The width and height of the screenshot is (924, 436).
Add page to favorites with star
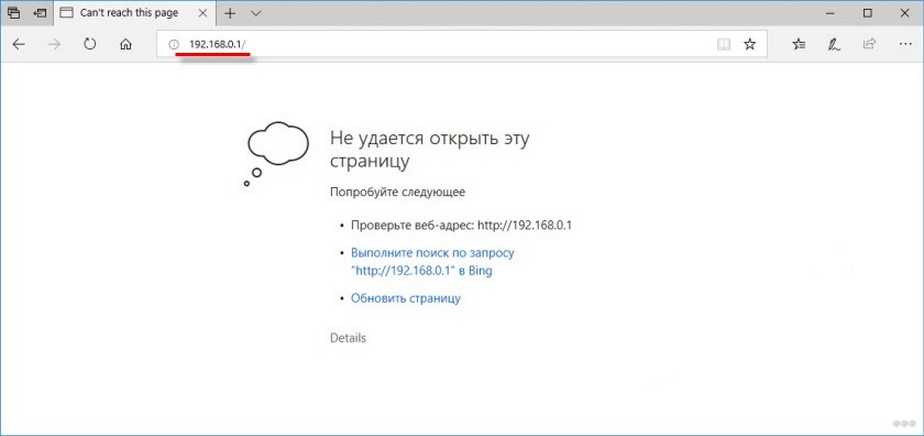point(749,44)
